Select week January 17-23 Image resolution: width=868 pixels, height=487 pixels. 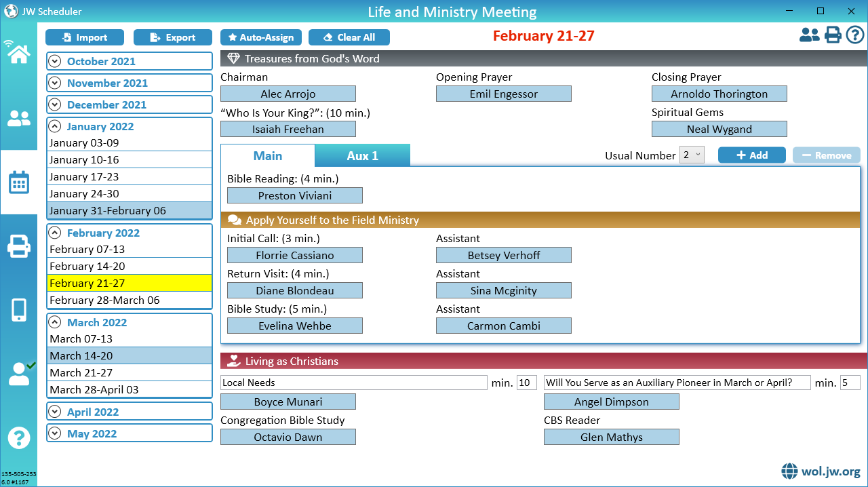tap(130, 177)
